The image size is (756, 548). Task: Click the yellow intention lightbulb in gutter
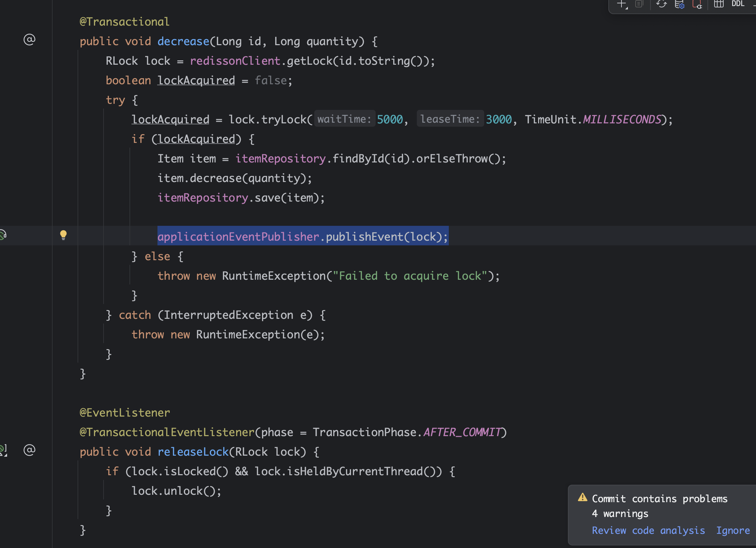point(63,235)
